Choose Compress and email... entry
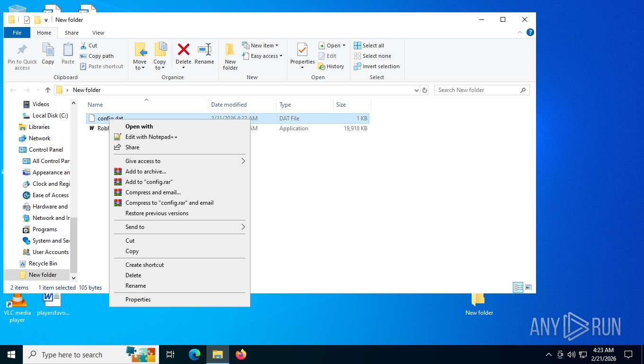The width and height of the screenshot is (644, 364). (x=179, y=192)
